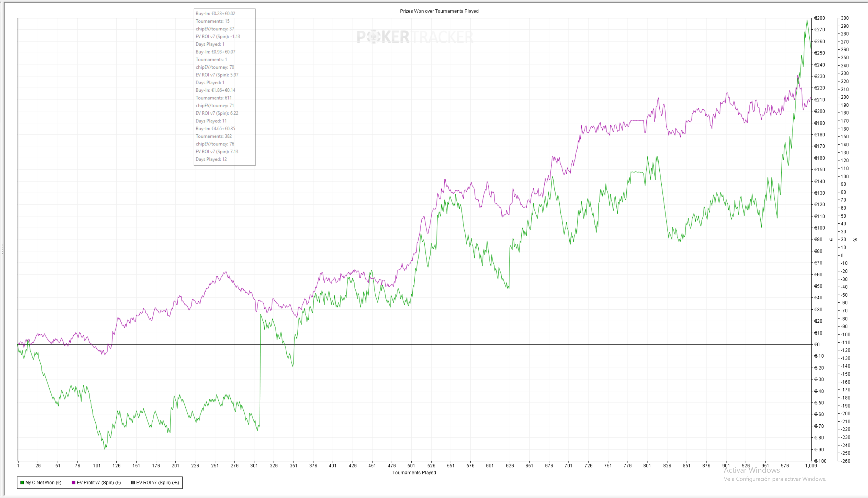Viewport: 868px width, 498px height.
Task: Click the 1,009 label on the x-axis
Action: tap(810, 466)
